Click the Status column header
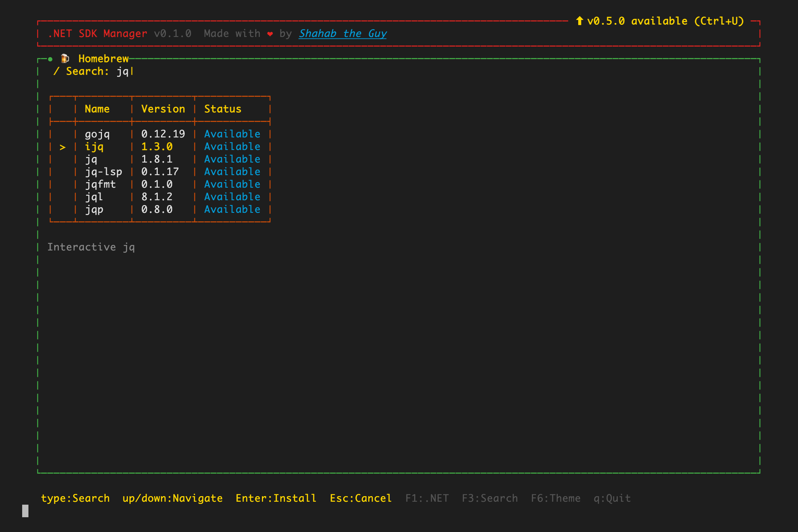The width and height of the screenshot is (798, 532). [223, 109]
